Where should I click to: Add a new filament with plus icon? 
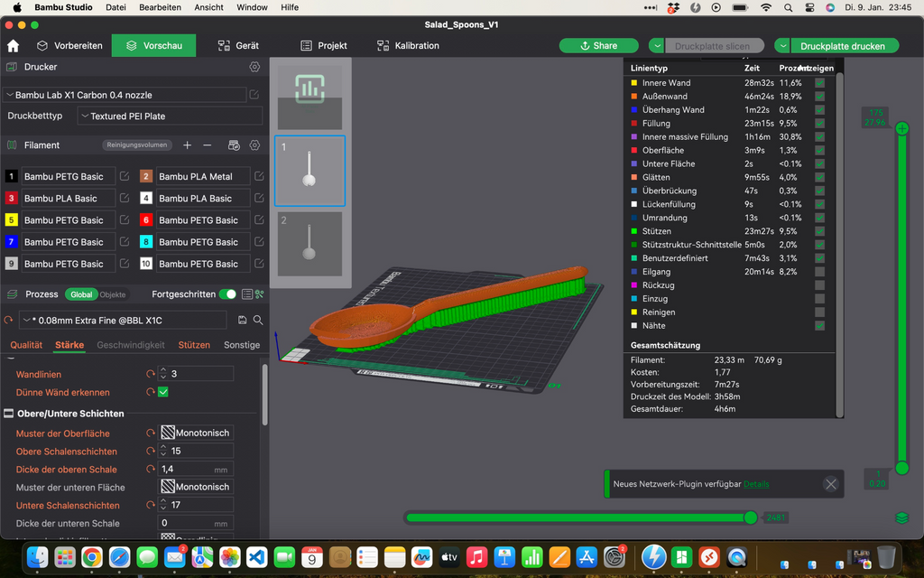click(187, 145)
